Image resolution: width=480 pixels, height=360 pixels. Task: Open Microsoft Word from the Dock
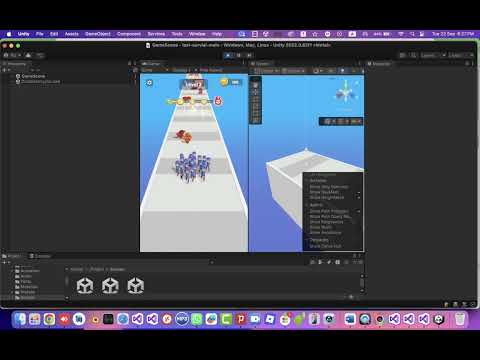tap(350, 319)
